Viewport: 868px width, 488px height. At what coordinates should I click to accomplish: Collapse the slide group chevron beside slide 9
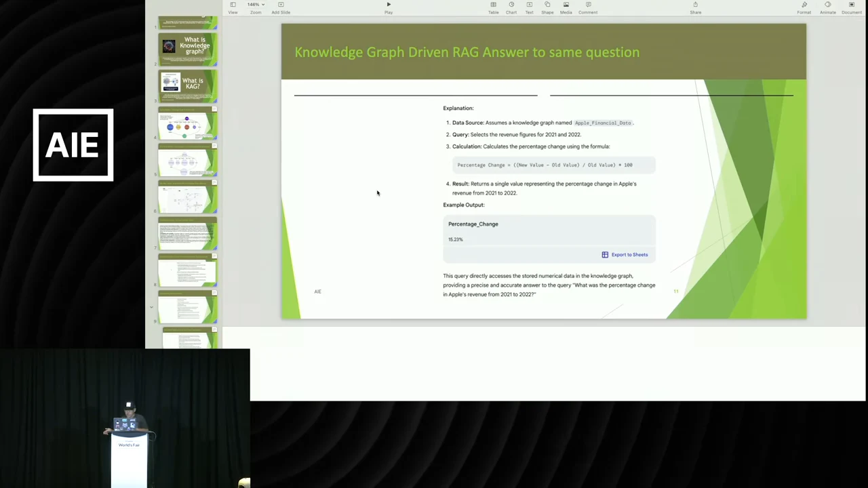152,307
